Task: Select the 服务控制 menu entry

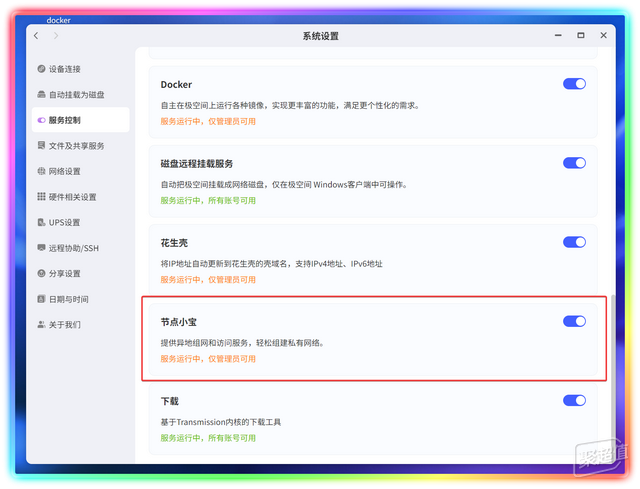Action: click(x=80, y=120)
